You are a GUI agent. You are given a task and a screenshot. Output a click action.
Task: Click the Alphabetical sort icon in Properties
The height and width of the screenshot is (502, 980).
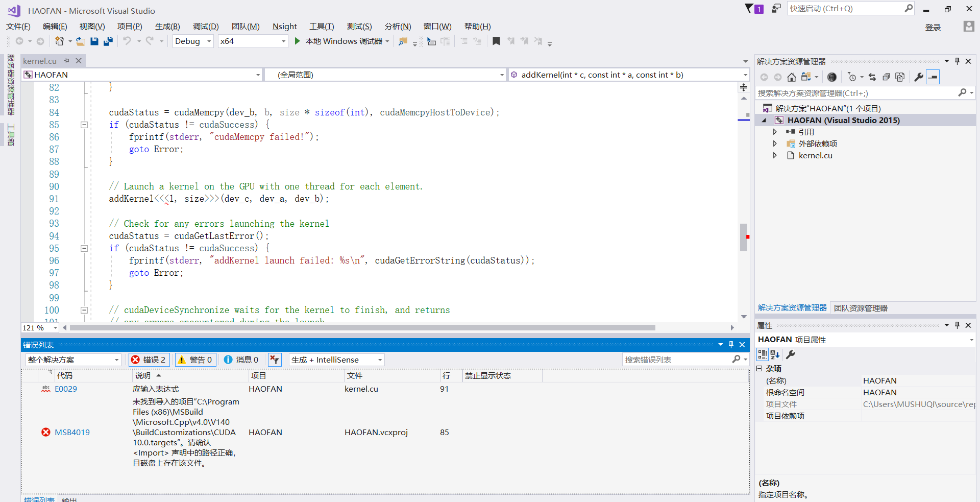775,354
